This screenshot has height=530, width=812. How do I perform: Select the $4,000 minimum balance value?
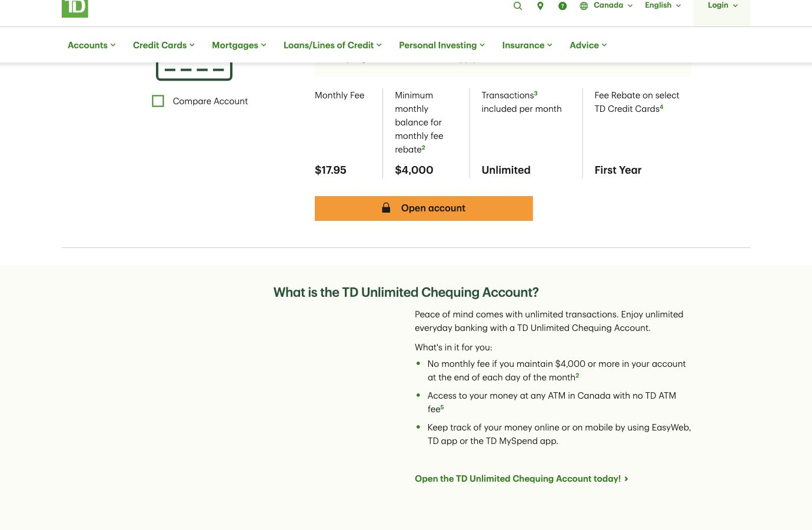tap(414, 170)
